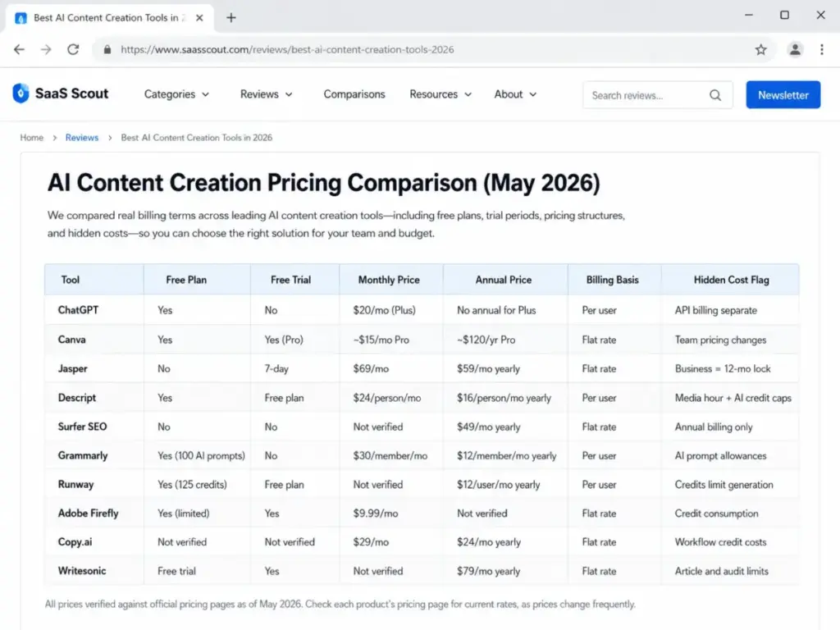This screenshot has height=630, width=840.
Task: Open the Comparisons nav item
Action: coord(354,94)
